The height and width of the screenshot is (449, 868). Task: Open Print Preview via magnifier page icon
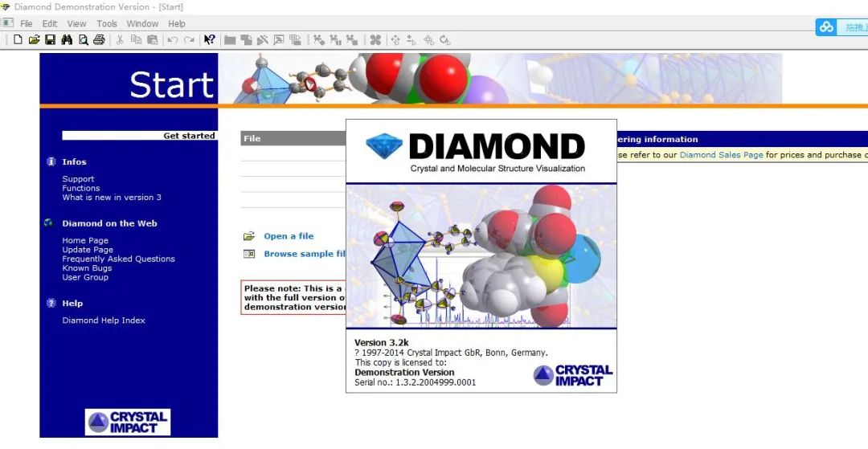click(x=83, y=40)
